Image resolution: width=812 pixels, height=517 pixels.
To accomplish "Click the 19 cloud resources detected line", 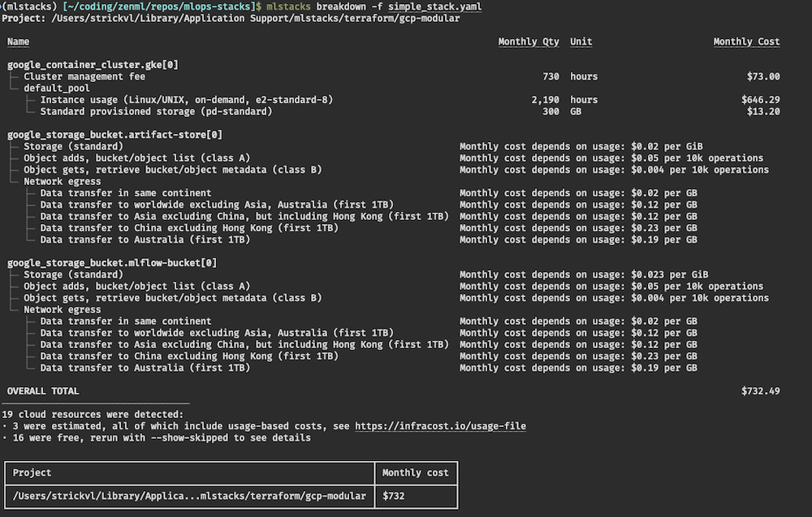I will (93, 415).
